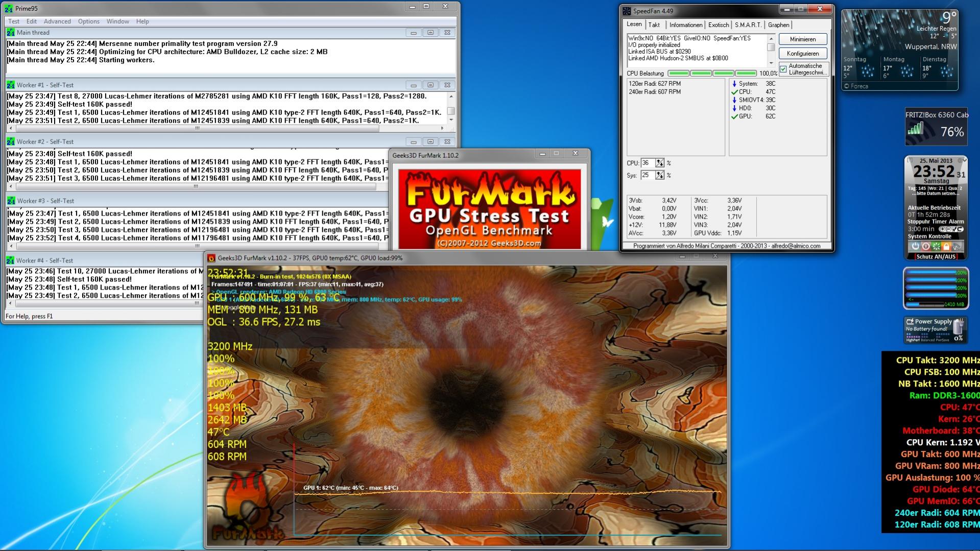Click Worker #2 horizontal scrollbar thumb
This screenshot has height=551, width=980.
pyautogui.click(x=196, y=186)
